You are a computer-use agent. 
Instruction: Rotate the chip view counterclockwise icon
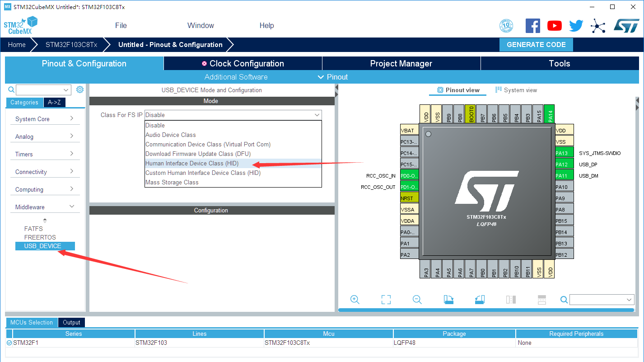[x=480, y=300]
